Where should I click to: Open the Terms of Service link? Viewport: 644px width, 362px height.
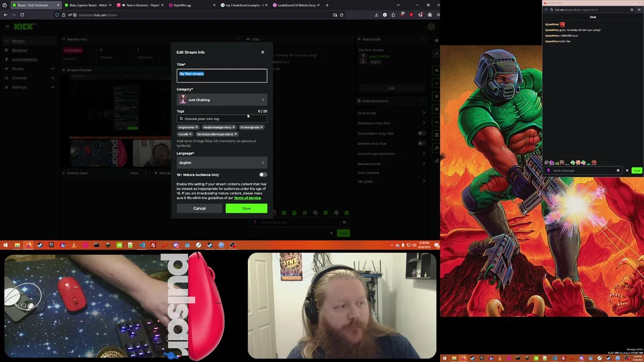click(x=247, y=198)
